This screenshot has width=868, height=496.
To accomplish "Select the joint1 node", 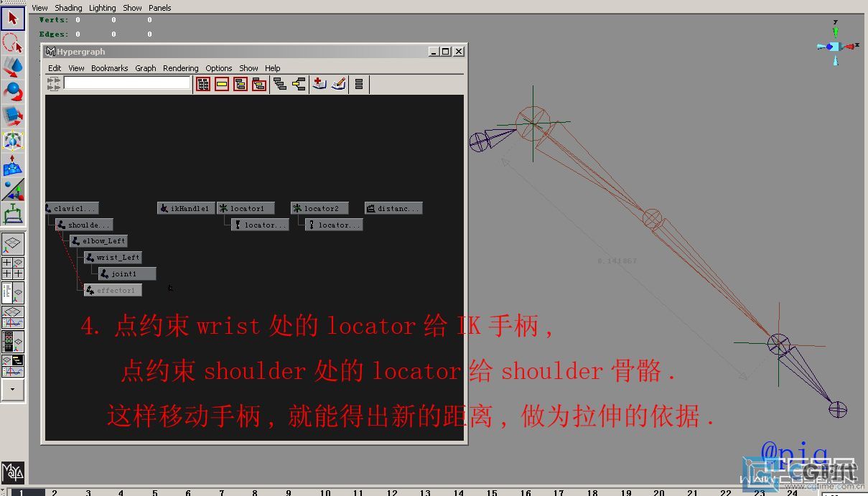I will coord(127,273).
